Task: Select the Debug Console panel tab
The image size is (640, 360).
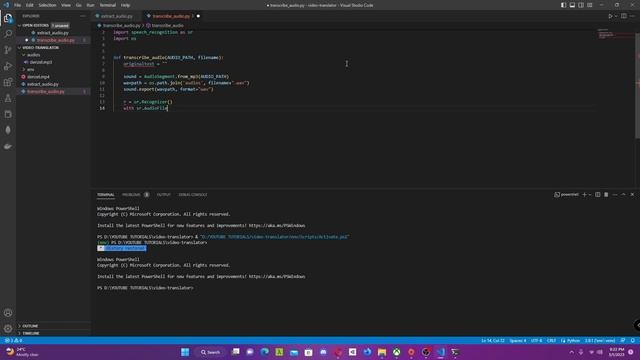Action: point(193,195)
